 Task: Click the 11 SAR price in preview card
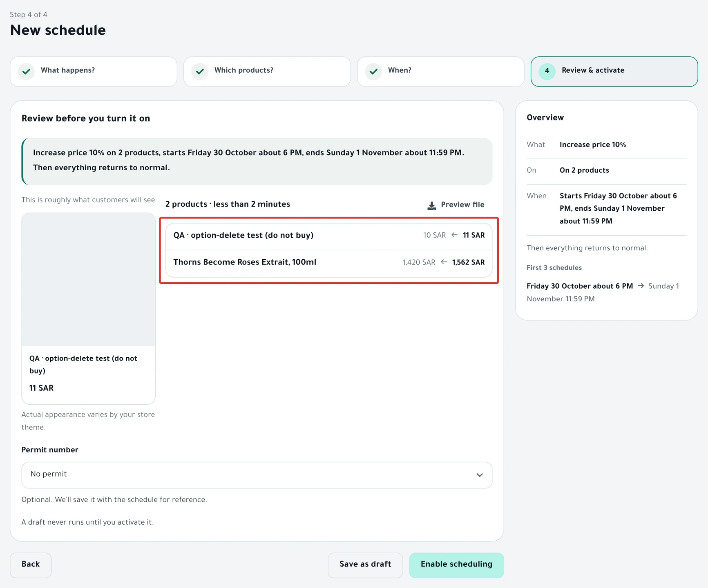(41, 388)
